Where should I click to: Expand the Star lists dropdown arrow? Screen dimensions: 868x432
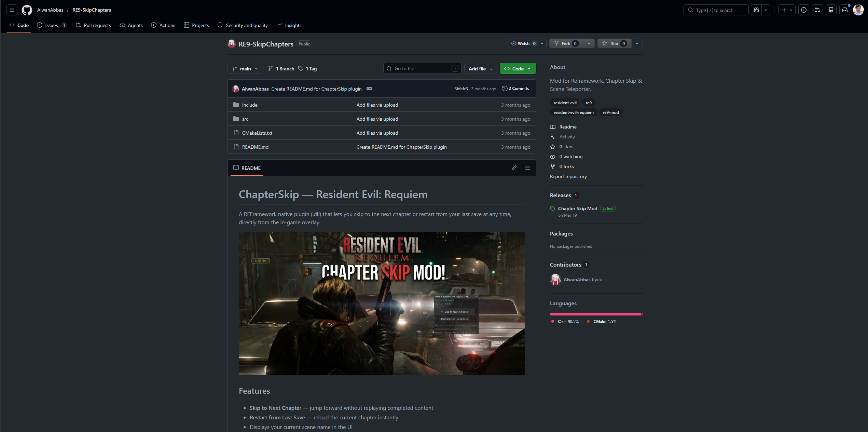[637, 43]
